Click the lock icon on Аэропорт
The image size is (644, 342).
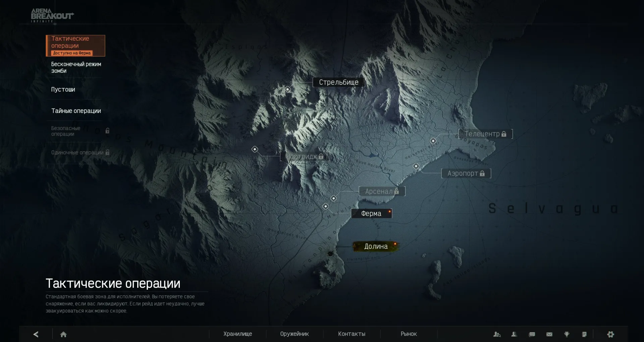(x=482, y=173)
